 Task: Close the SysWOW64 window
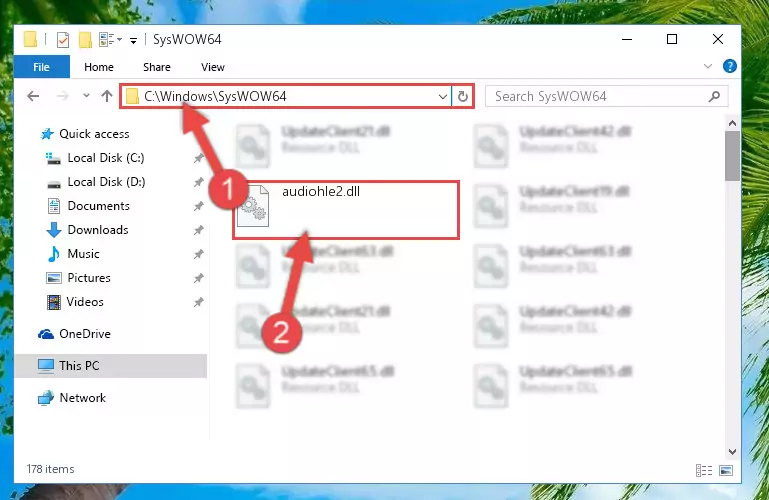coord(718,39)
